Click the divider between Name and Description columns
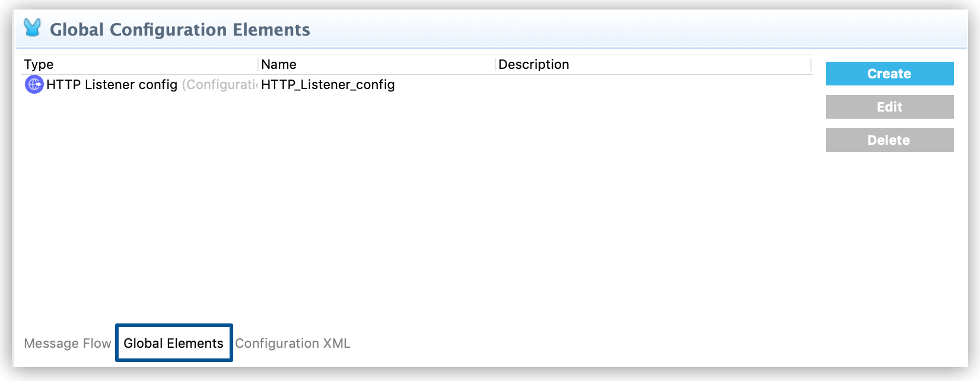The height and width of the screenshot is (381, 980). click(x=495, y=64)
